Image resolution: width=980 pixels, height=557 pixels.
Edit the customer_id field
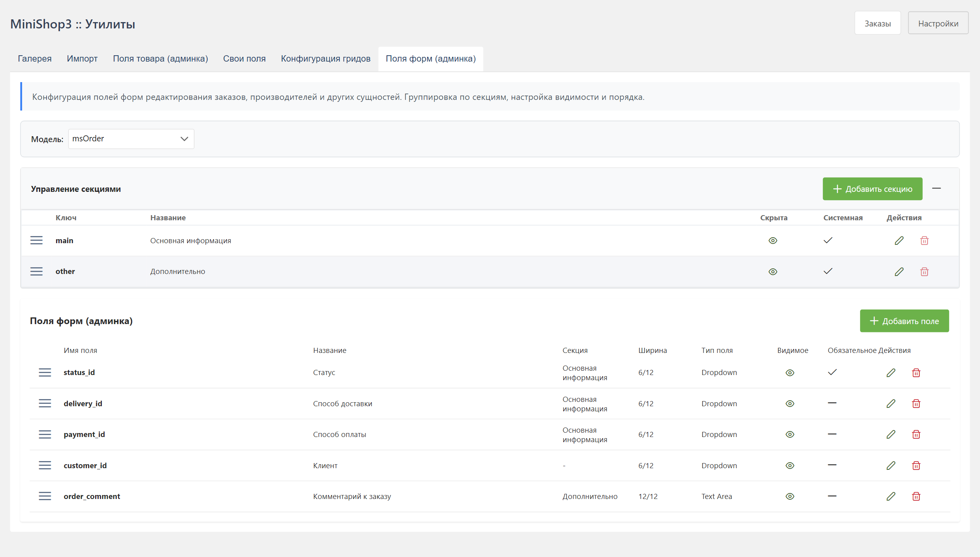click(891, 465)
